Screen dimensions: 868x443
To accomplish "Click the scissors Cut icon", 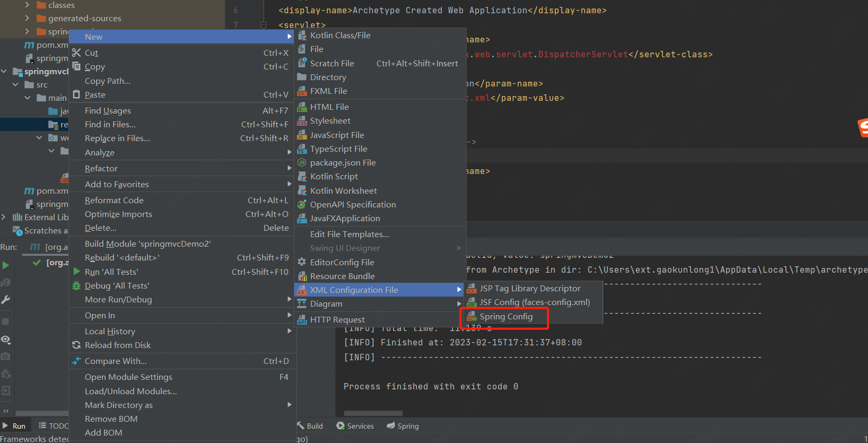I will point(76,53).
